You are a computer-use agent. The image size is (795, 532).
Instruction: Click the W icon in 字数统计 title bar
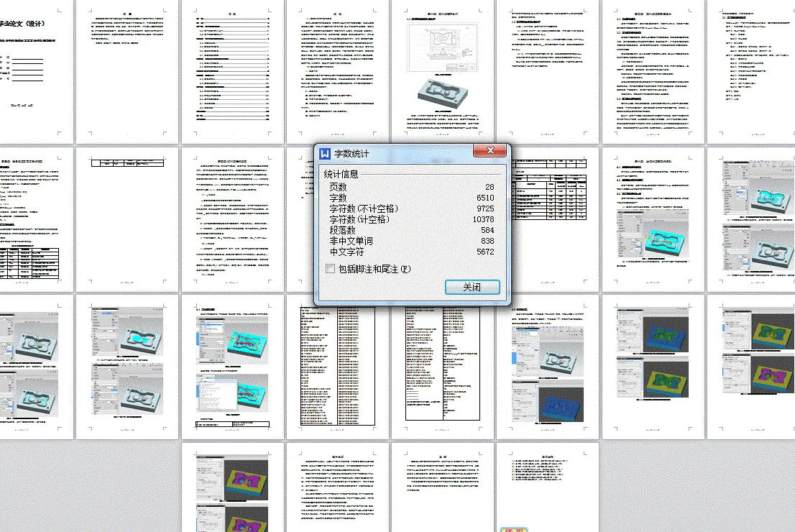point(325,153)
